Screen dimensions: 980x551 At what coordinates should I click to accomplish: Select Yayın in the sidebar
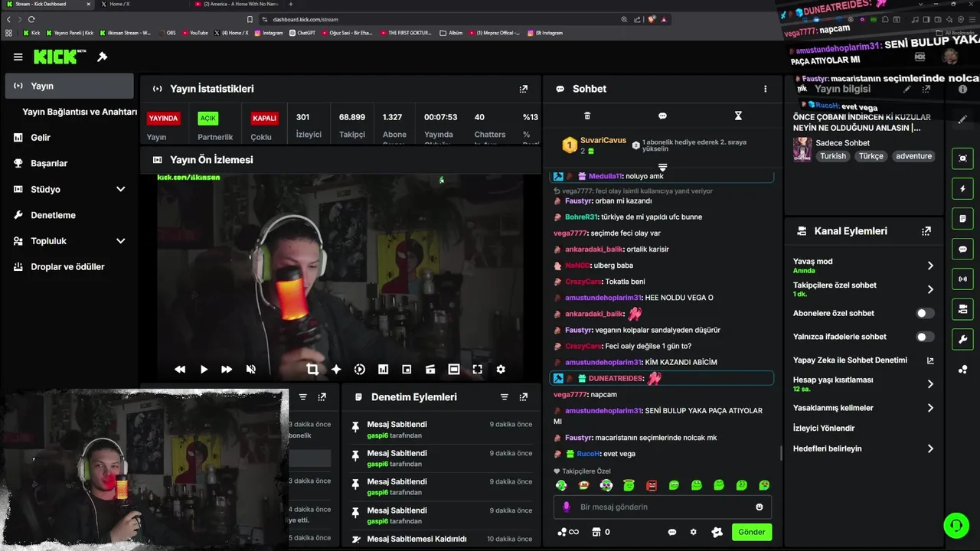tap(70, 86)
